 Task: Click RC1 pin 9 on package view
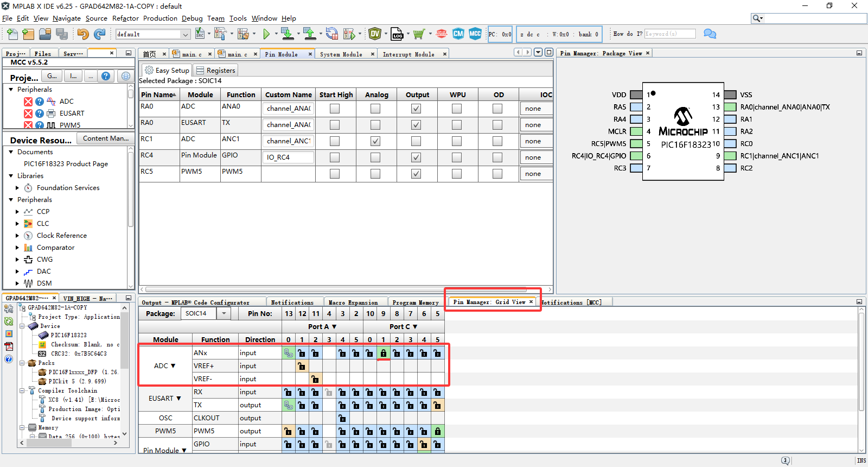tap(730, 156)
